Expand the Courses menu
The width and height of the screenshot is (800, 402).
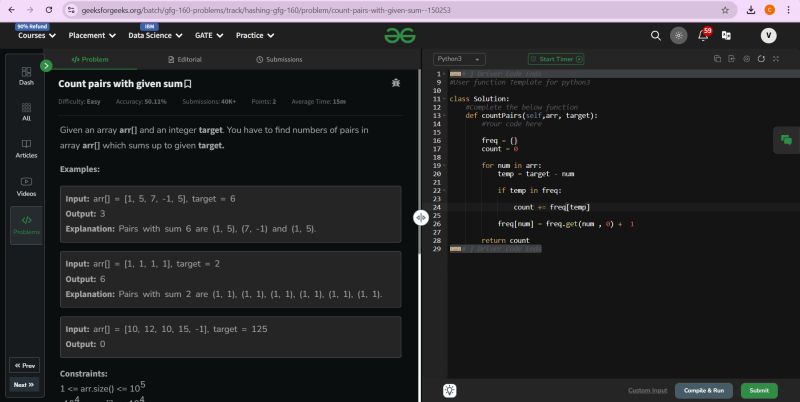pos(37,35)
